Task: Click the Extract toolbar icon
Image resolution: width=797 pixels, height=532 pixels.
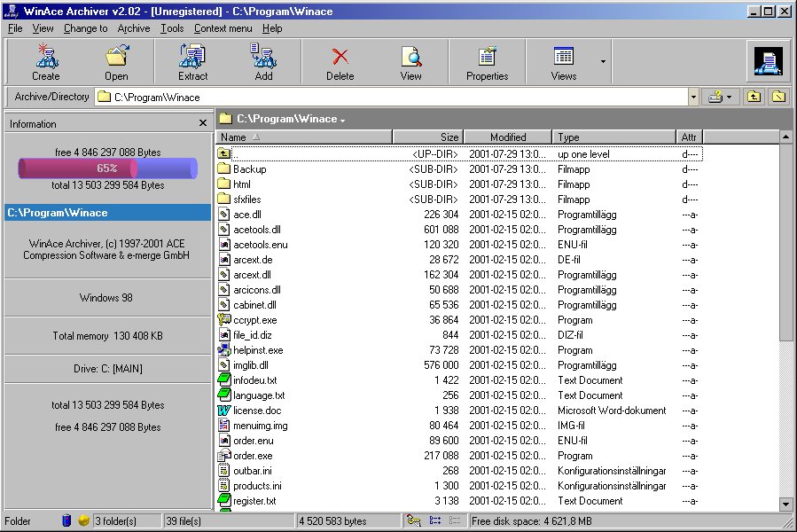Action: tap(192, 56)
